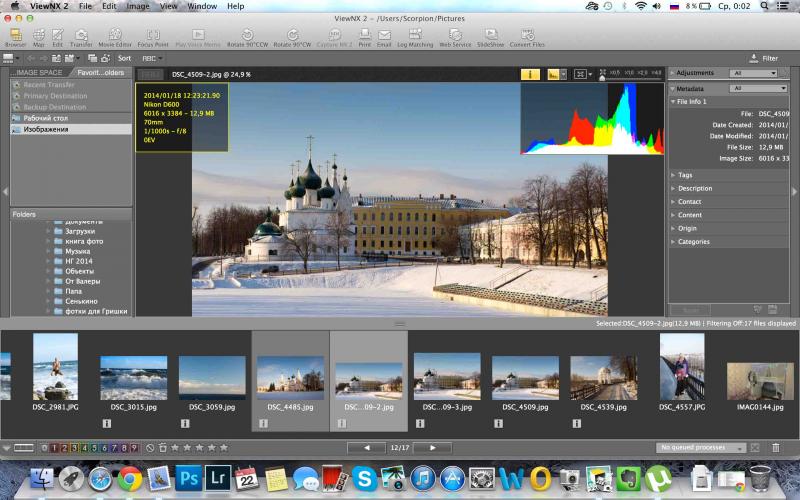Open the File menu
The height and width of the screenshot is (500, 800).
click(85, 6)
